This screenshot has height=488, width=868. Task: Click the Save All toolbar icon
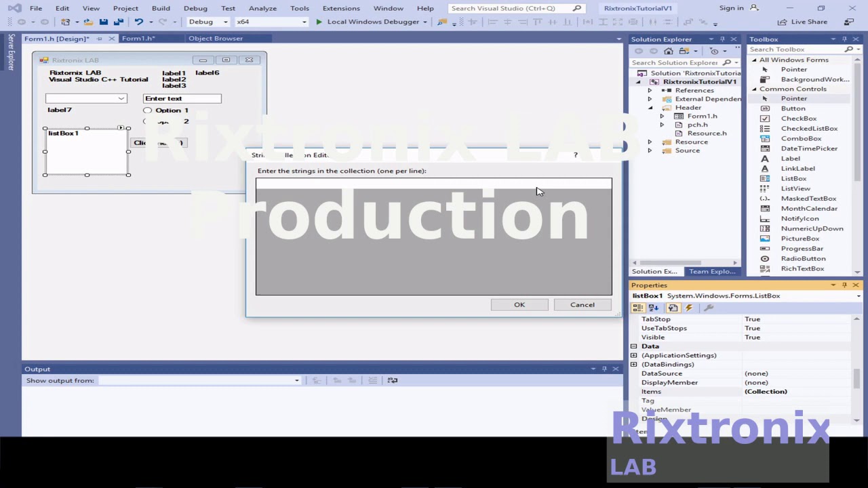[x=117, y=22]
